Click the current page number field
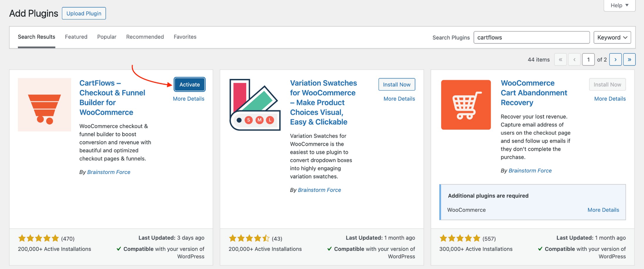This screenshot has height=269, width=644. tap(588, 59)
